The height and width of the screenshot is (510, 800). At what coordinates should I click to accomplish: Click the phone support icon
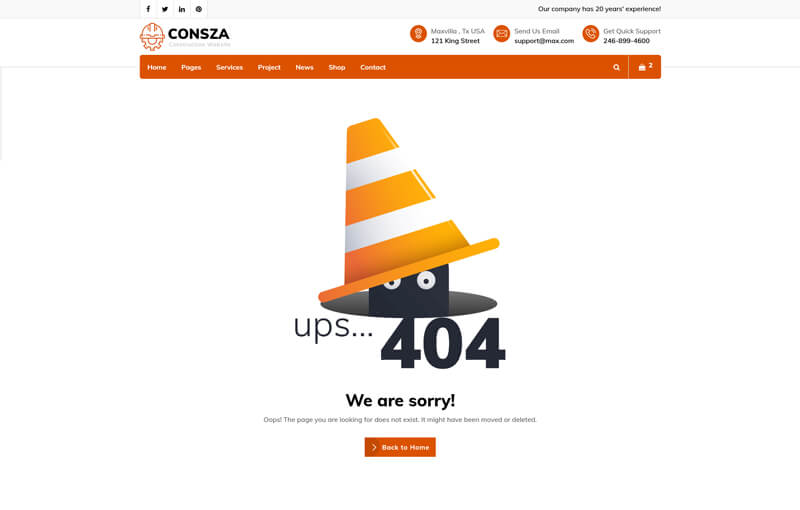[x=591, y=34]
